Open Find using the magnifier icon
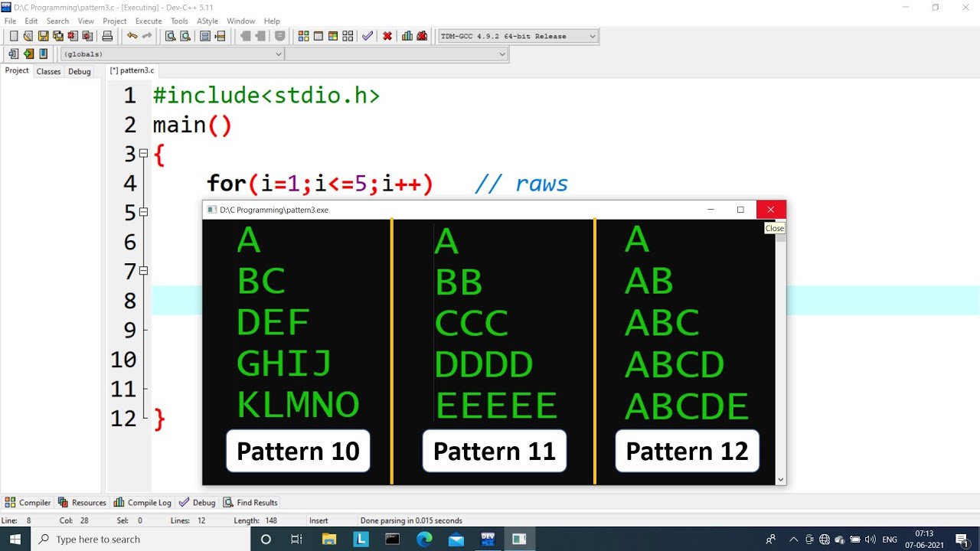The width and height of the screenshot is (980, 551). (x=171, y=36)
